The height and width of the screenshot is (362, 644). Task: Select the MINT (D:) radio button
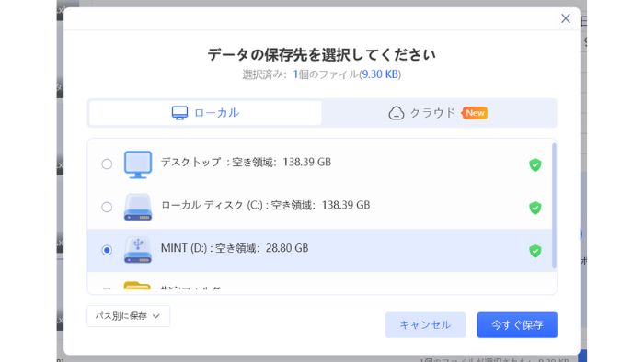click(x=107, y=250)
